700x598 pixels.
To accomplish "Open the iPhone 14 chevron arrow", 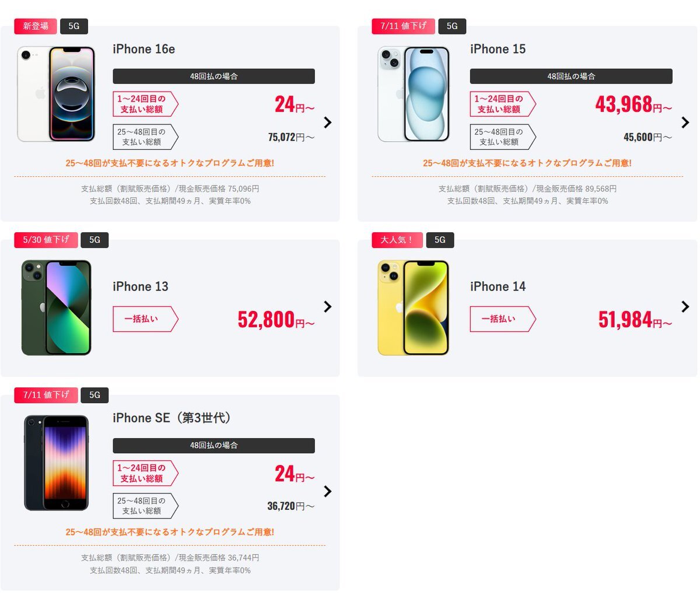I will point(685,306).
